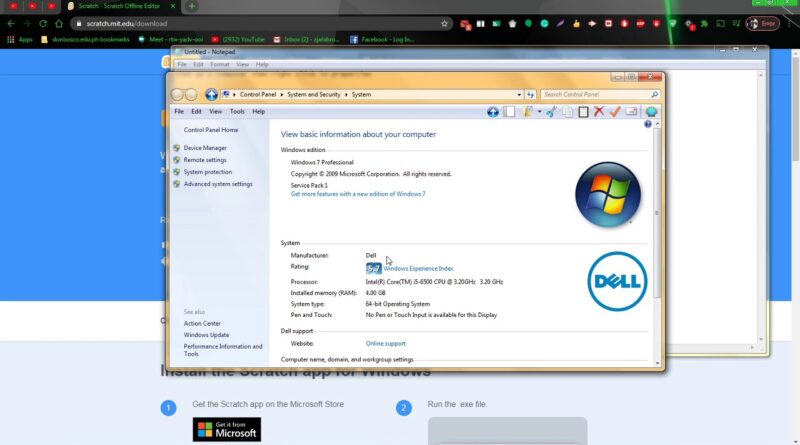Expand breadcrumb arrow after Control Panel
Screen dimensions: 800x445
pos(281,94)
